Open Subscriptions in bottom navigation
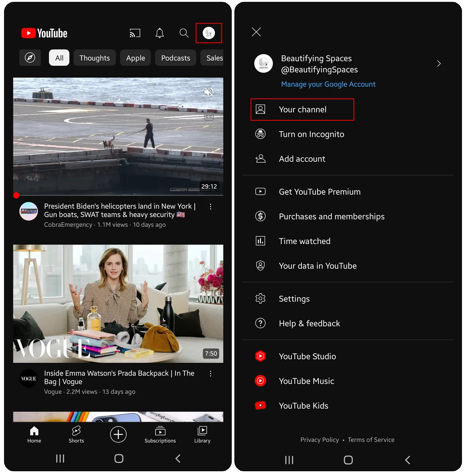This screenshot has height=476, width=470. tap(160, 434)
